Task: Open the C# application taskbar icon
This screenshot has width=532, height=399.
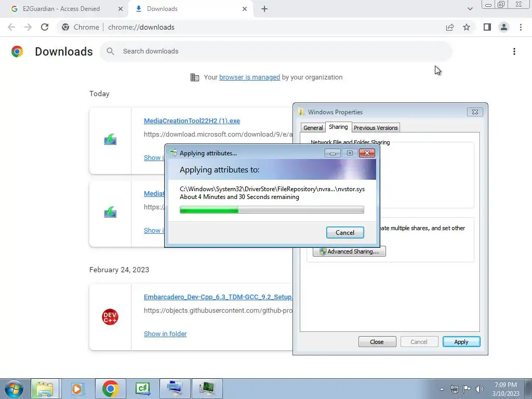Action: (142, 389)
